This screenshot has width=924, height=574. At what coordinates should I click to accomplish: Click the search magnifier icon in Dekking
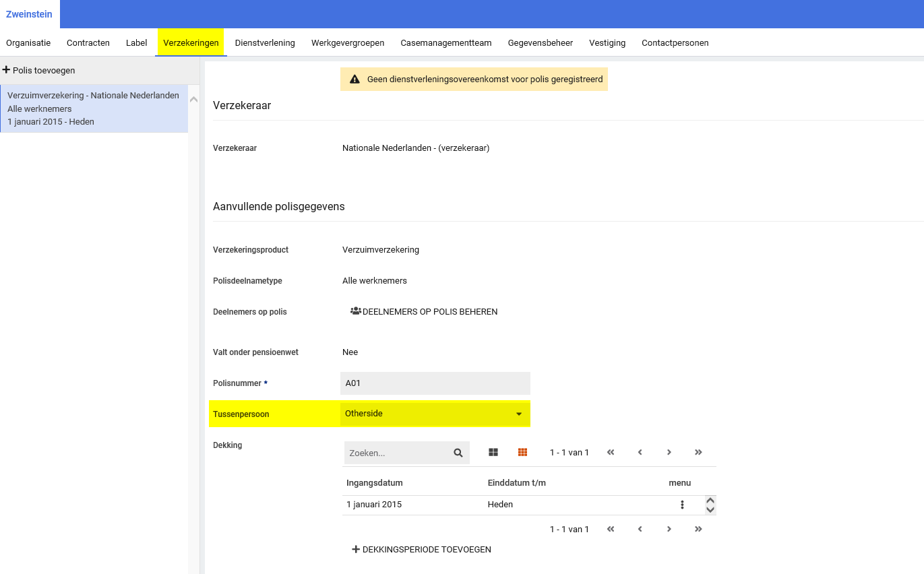[458, 453]
